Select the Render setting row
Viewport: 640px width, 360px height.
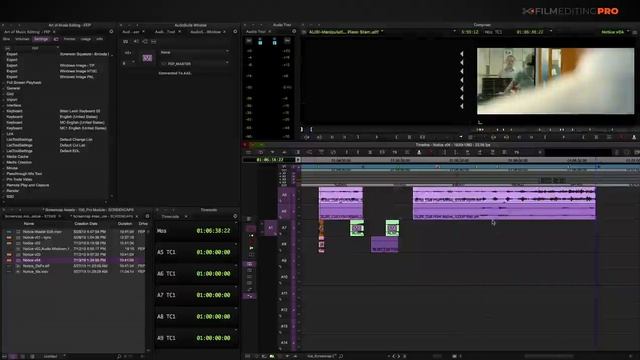[x=13, y=191]
